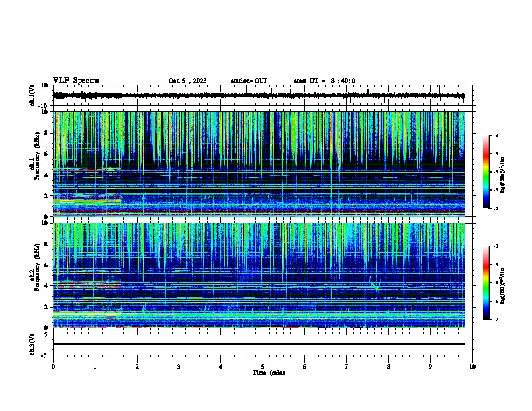Click the ch.3 flat black waveform line
The width and height of the screenshot is (532, 411).
259,344
